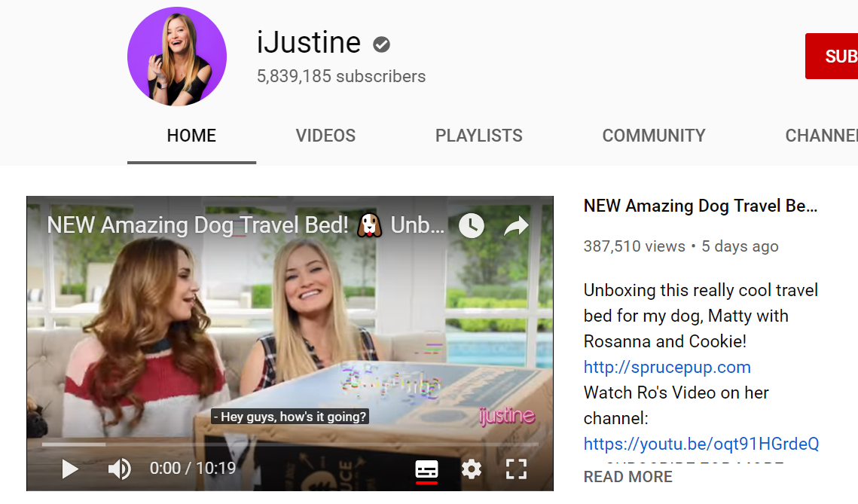
Task: Go to the Playlists tab
Action: tap(479, 136)
